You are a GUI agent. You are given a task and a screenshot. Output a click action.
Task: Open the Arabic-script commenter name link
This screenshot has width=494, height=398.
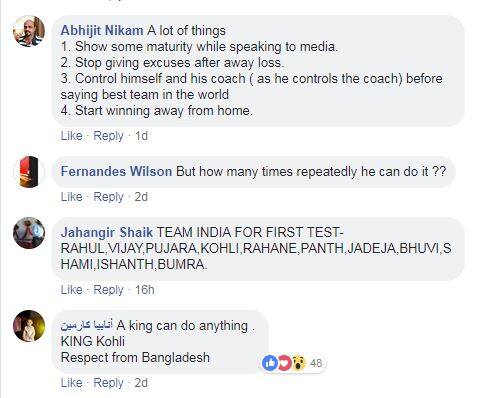[x=87, y=325]
